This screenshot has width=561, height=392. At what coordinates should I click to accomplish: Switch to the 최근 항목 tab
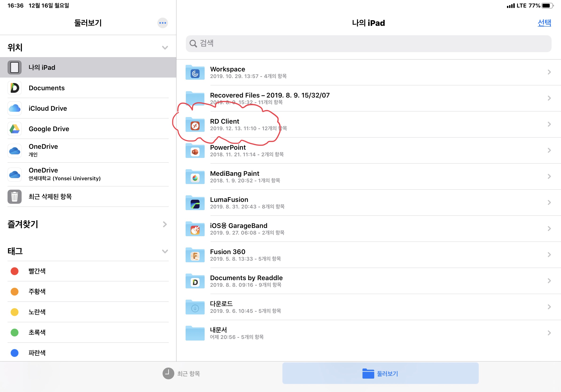181,373
